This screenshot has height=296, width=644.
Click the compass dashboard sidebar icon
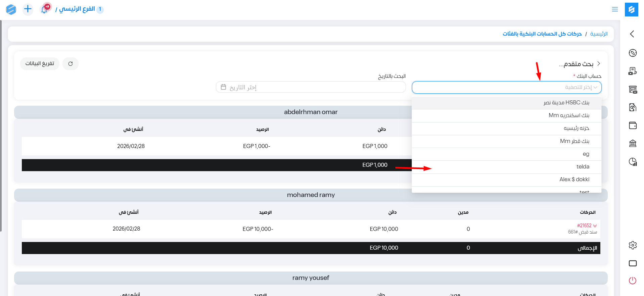(633, 53)
